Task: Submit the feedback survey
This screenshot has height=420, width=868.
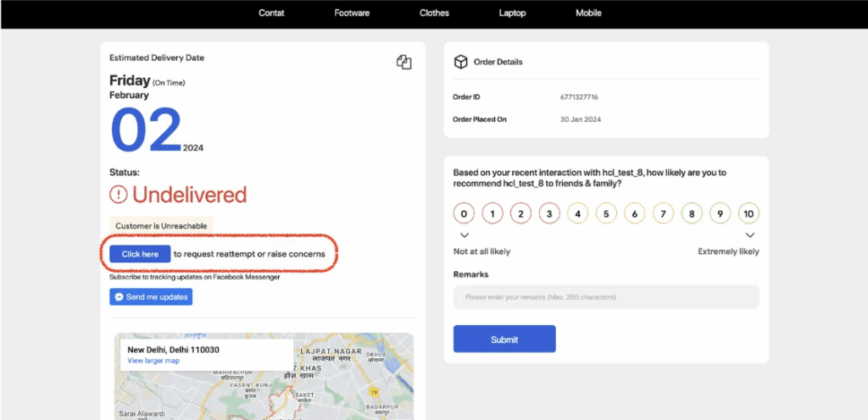Action: coord(504,340)
